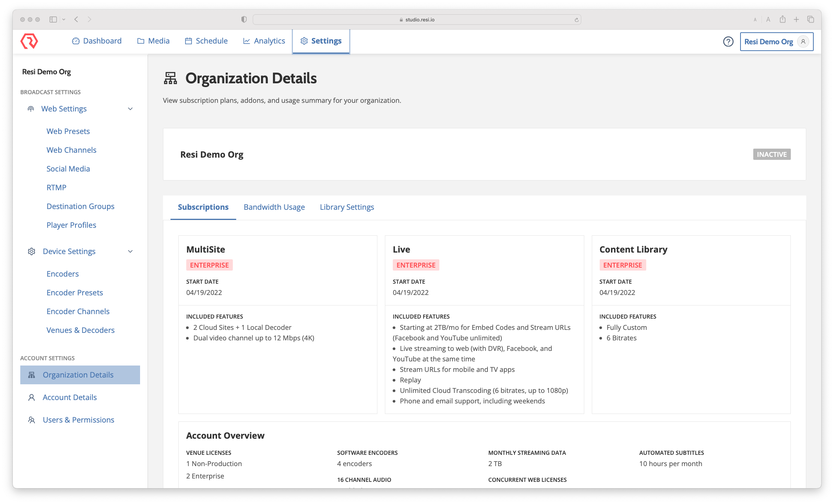Viewport: 834px width, 504px height.
Task: Open a new tab with the plus icon
Action: [796, 20]
